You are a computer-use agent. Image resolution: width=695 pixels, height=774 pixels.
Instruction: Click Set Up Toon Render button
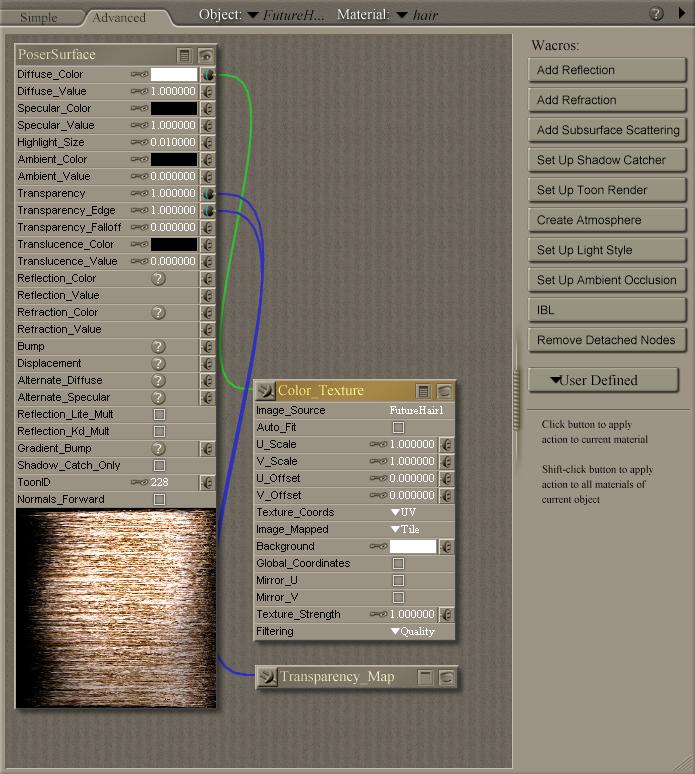(607, 190)
